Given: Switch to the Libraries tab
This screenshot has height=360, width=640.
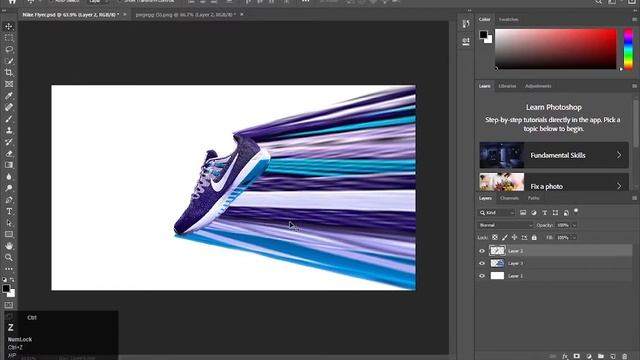Looking at the screenshot, I should click(x=507, y=86).
